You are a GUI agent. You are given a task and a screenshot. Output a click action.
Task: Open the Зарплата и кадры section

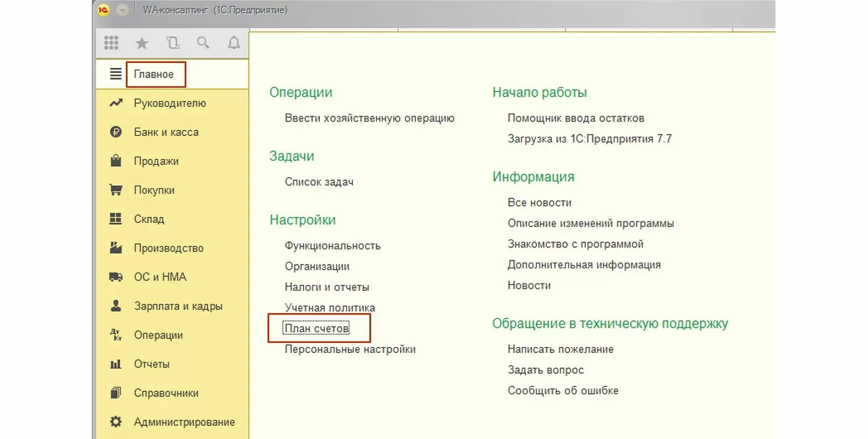click(x=178, y=306)
